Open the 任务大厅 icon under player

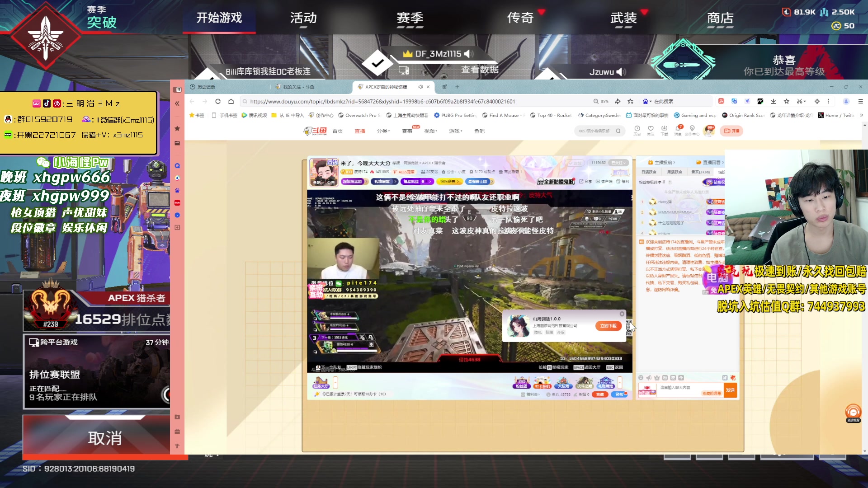coord(321,383)
